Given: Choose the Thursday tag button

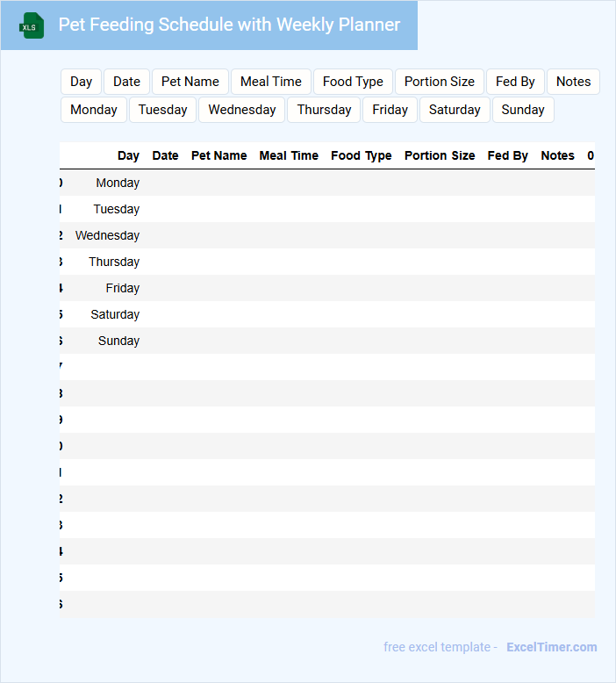Looking at the screenshot, I should click(x=324, y=110).
